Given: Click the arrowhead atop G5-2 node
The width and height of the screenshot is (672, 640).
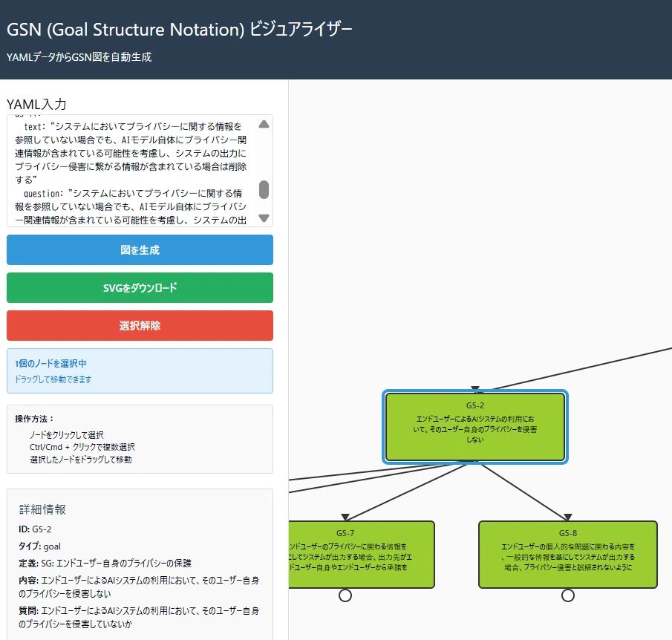Looking at the screenshot, I should pyautogui.click(x=475, y=389).
